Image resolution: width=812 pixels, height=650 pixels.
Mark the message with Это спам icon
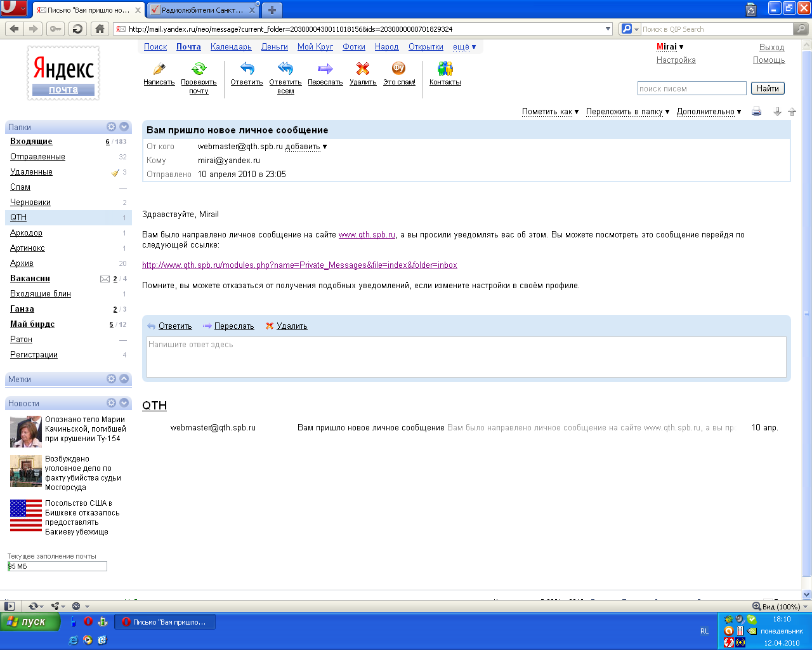coord(399,69)
